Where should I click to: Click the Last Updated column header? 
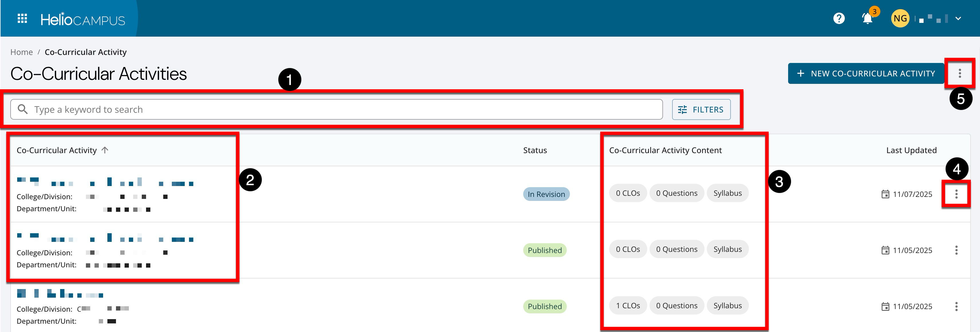pos(911,150)
